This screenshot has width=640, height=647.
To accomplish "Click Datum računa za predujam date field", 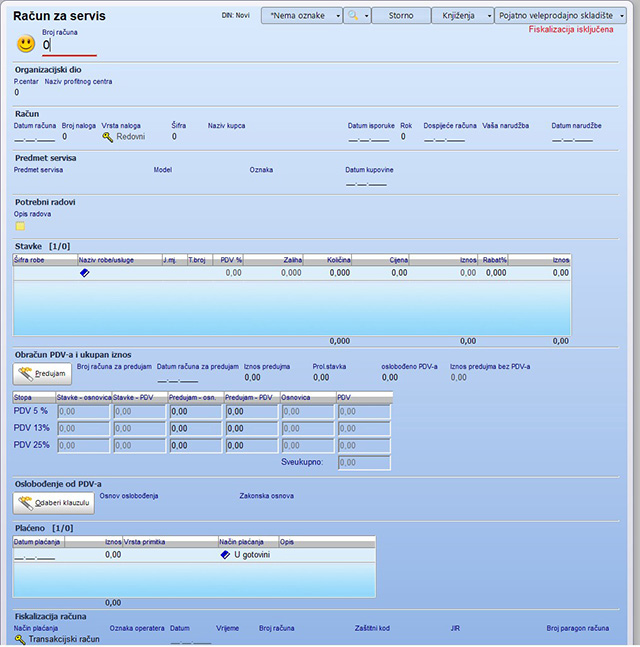I will [178, 378].
